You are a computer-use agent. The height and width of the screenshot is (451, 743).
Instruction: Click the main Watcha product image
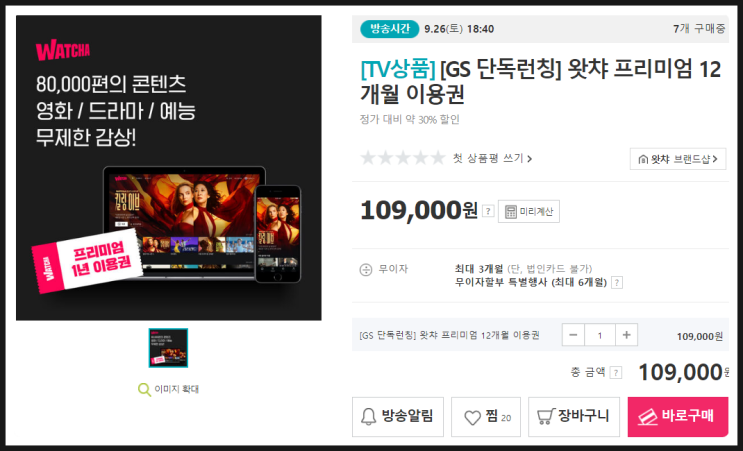coord(169,168)
